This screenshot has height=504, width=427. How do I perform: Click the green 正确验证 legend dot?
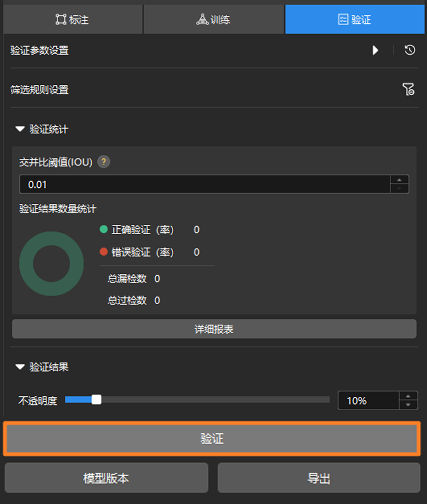point(104,229)
